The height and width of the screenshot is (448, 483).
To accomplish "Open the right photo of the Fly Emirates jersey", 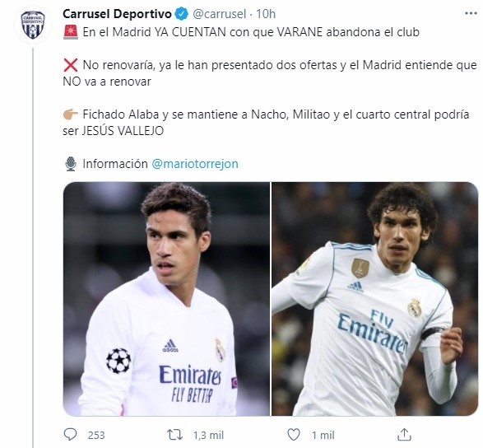I will click(375, 299).
